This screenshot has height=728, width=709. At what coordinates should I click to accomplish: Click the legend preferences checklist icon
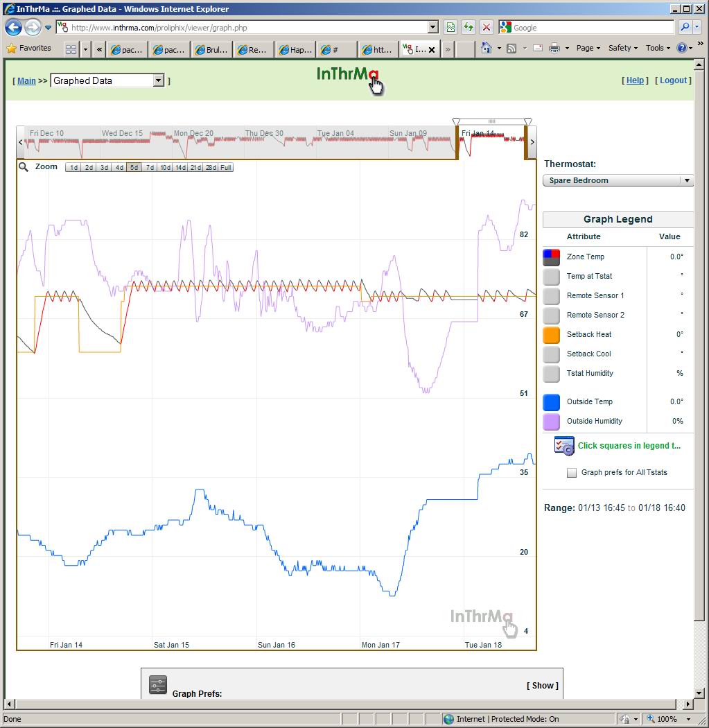564,446
